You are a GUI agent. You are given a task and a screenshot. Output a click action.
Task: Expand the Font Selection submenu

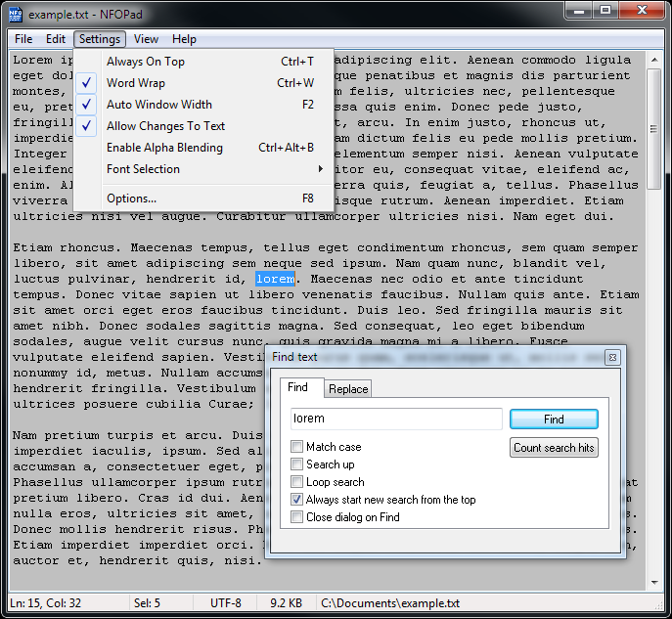click(x=143, y=169)
